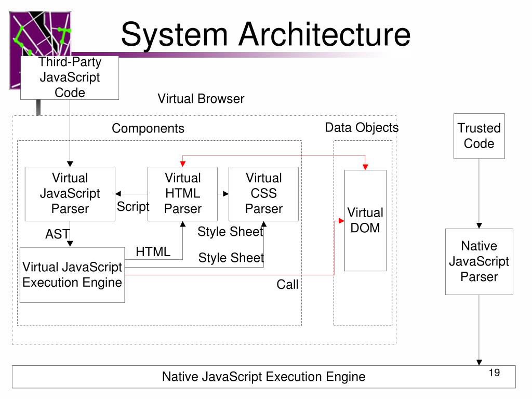This screenshot has width=532, height=399.
Task: Select the Native JavaScript Execution Engine bar
Action: [x=263, y=377]
